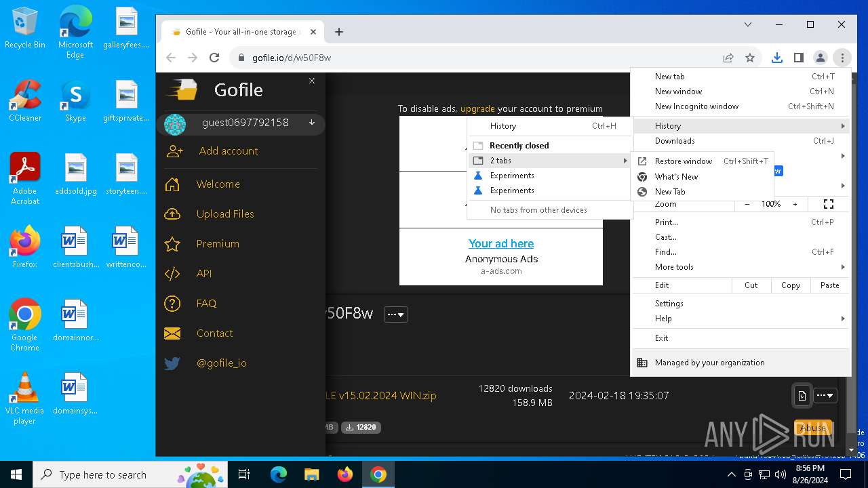The image size is (868, 488).
Task: Bookmark this page with the star icon
Action: tap(750, 58)
